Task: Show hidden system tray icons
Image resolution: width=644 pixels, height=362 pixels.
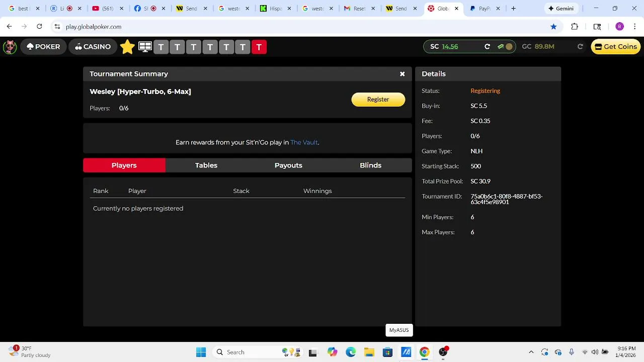Action: point(531,352)
